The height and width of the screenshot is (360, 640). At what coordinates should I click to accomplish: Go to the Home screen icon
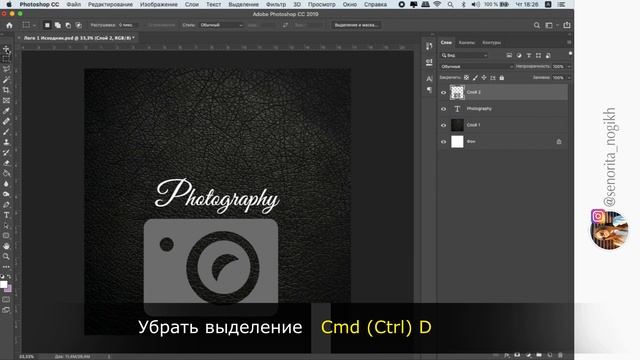pyautogui.click(x=9, y=25)
